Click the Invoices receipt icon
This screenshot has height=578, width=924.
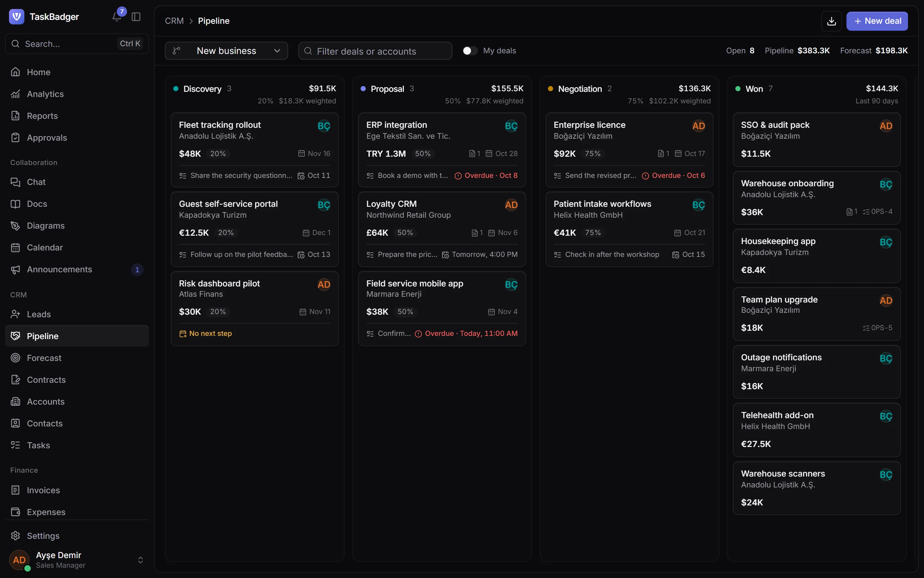pyautogui.click(x=15, y=490)
